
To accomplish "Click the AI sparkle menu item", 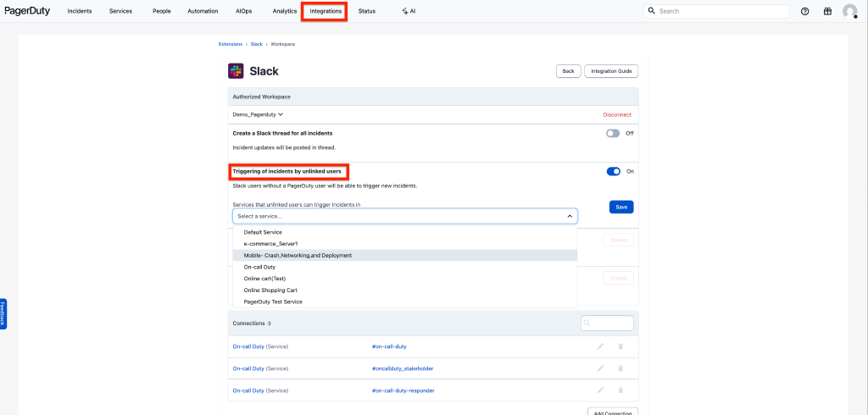I will click(x=409, y=11).
